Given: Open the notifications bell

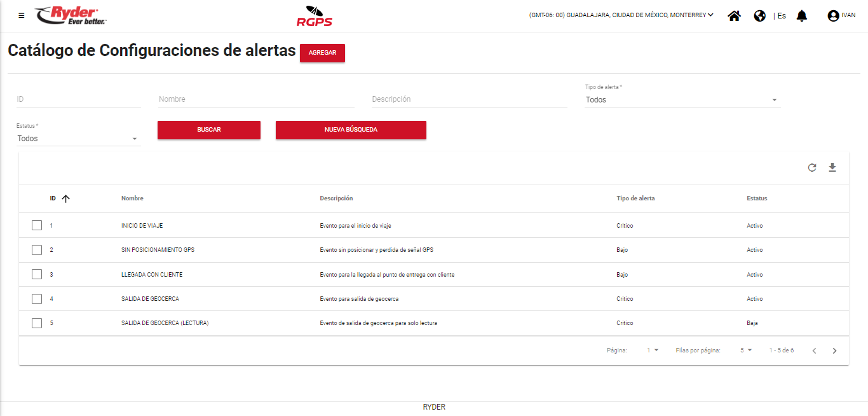Looking at the screenshot, I should [x=802, y=16].
